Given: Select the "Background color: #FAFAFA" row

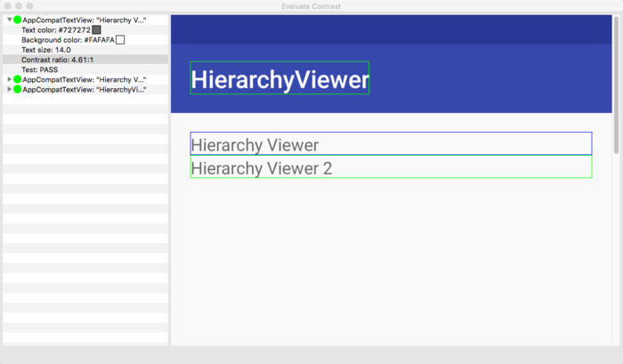Looking at the screenshot, I should [x=85, y=40].
